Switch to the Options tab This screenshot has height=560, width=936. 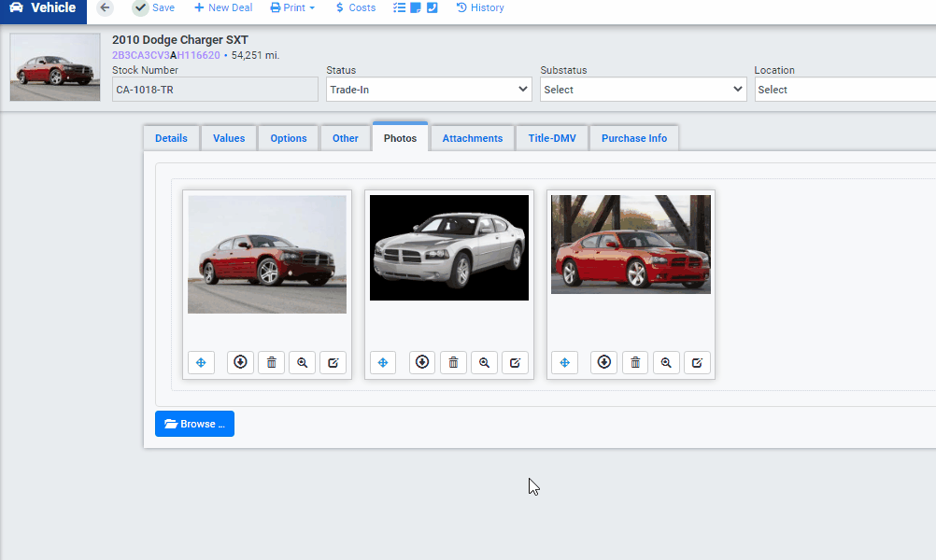(289, 138)
